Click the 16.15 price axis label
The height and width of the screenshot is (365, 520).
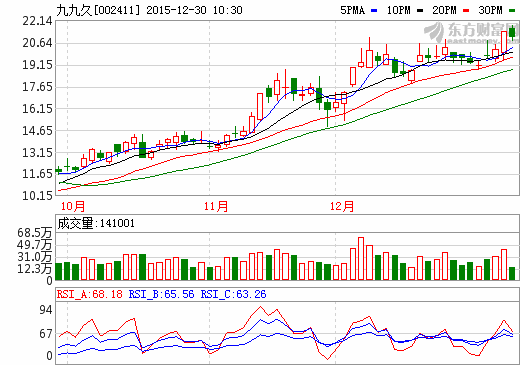[37, 109]
